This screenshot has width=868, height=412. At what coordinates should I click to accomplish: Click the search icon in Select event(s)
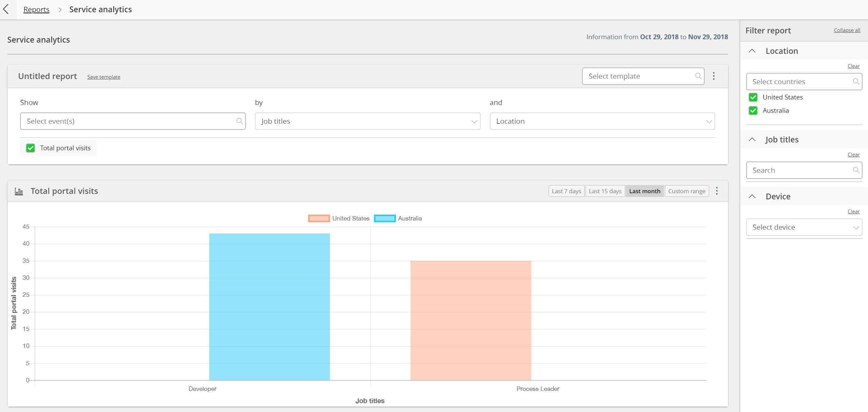[239, 120]
